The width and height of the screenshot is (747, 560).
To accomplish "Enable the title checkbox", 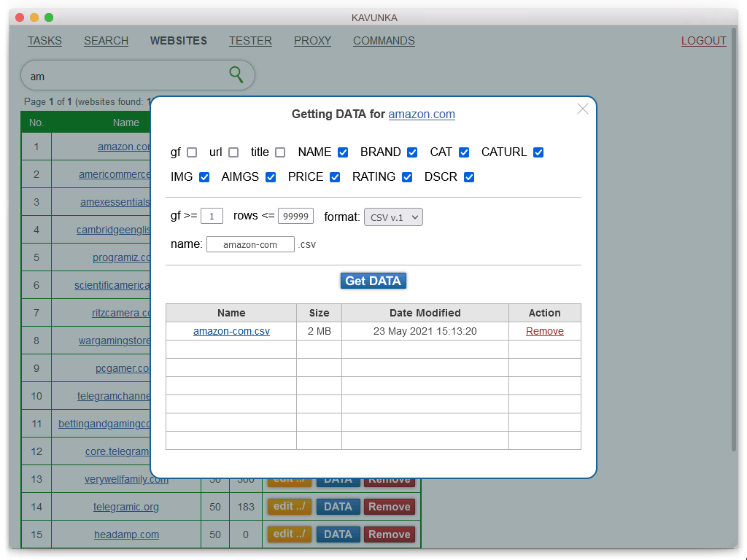I will 280,152.
